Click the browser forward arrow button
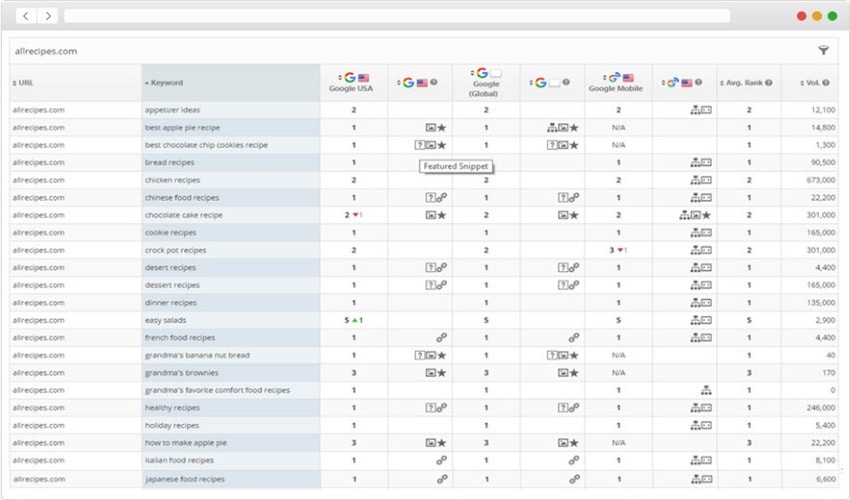Image resolution: width=850 pixels, height=500 pixels. [47, 16]
